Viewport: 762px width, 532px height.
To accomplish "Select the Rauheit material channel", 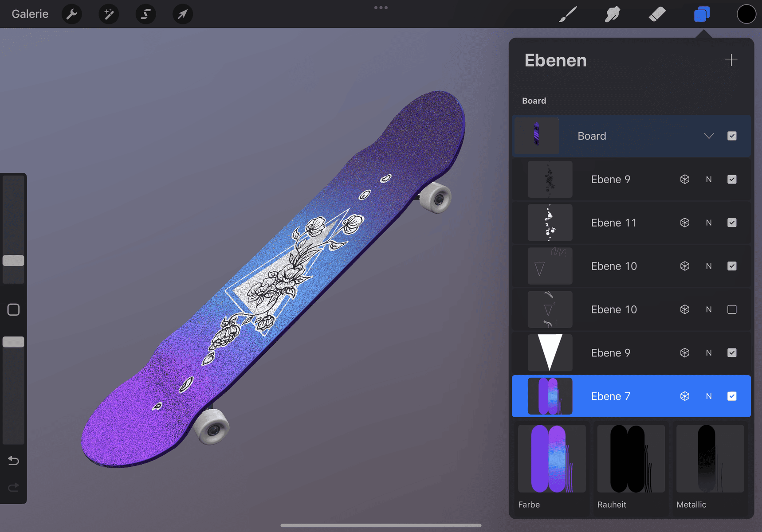I will (x=631, y=467).
